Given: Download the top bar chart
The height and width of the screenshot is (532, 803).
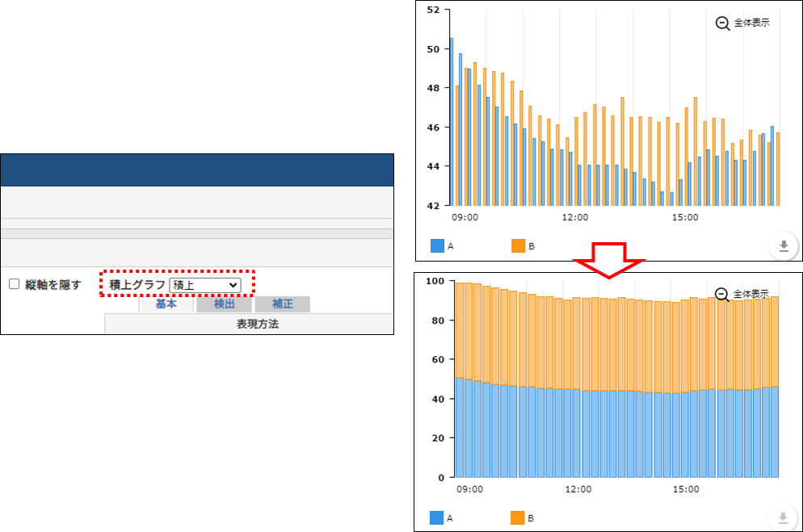Looking at the screenshot, I should coord(784,246).
